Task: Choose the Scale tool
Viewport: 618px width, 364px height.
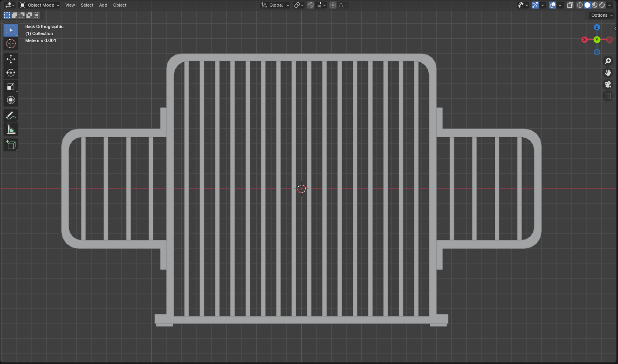Action: [x=11, y=86]
